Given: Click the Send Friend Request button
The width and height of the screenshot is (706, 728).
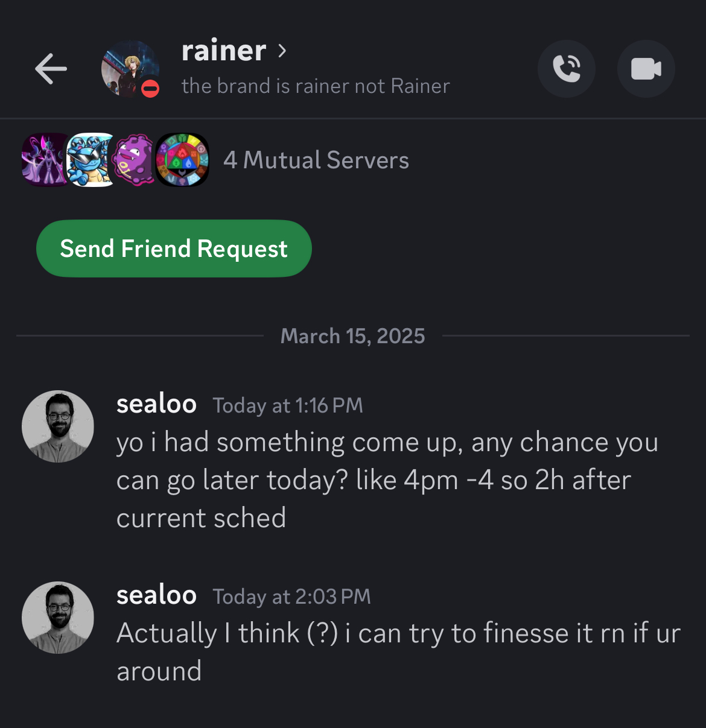Looking at the screenshot, I should [174, 248].
